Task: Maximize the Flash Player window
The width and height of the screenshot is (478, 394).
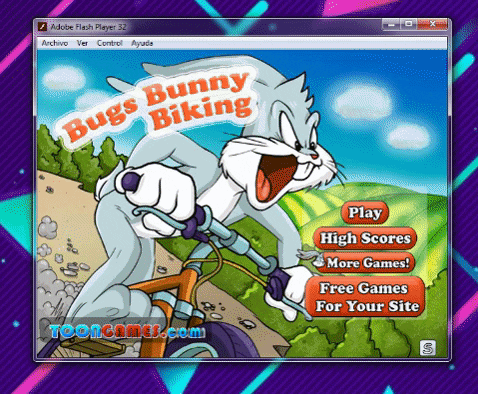Action: click(x=408, y=24)
